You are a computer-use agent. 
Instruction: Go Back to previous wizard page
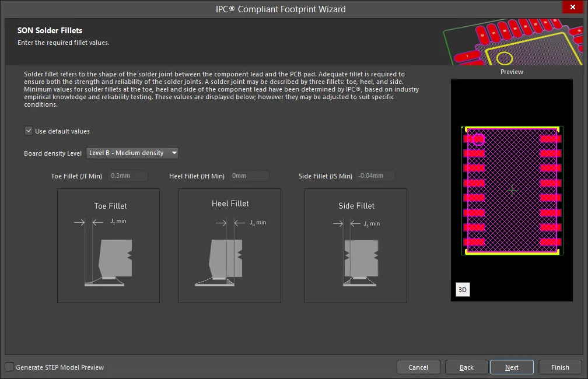(x=467, y=367)
